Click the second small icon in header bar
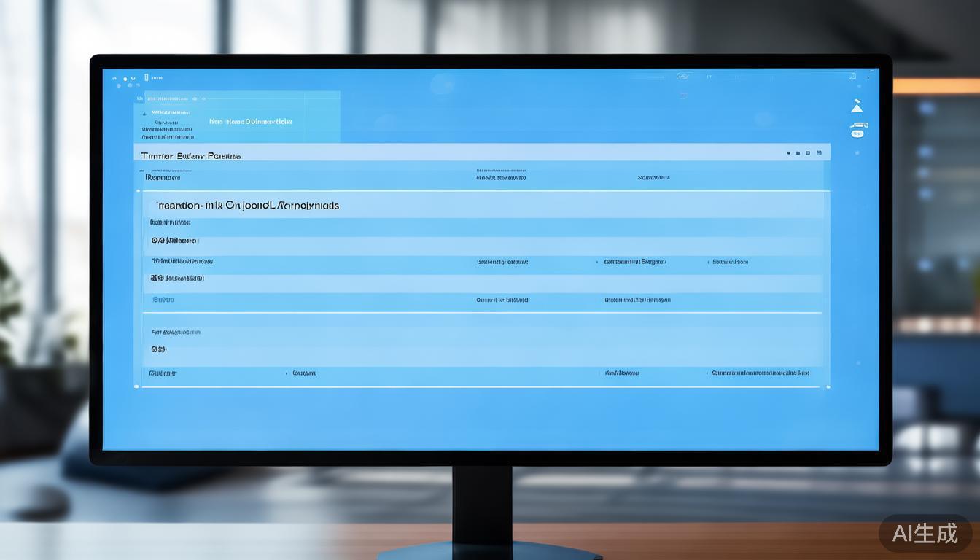The height and width of the screenshot is (560, 980). pos(798,153)
